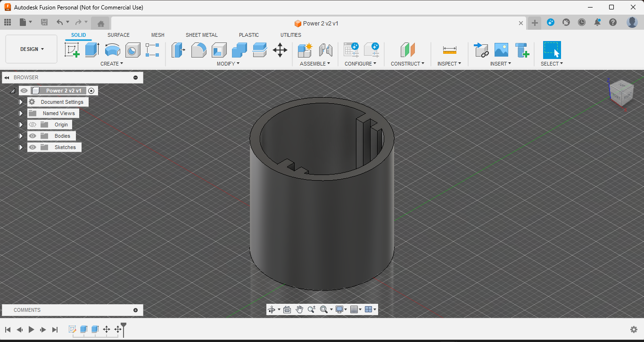Select the Press Pull tool

pos(178,50)
